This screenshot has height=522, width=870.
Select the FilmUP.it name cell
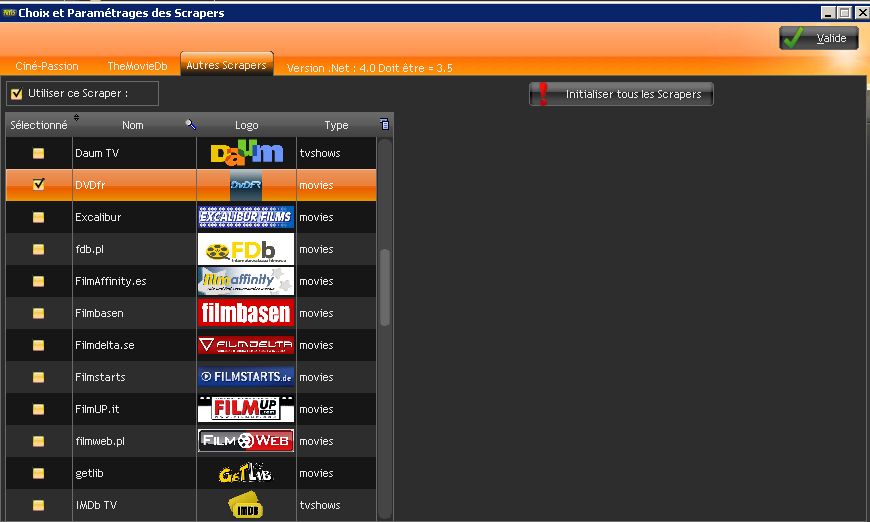134,409
